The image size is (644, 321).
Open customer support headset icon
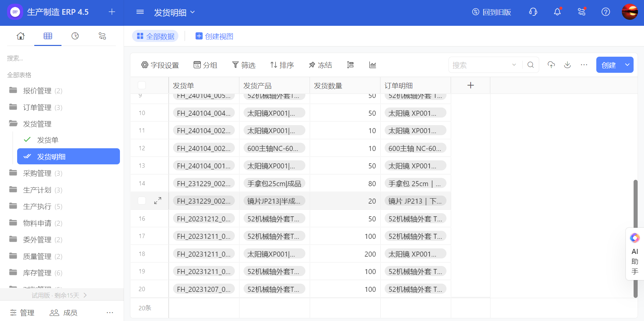(x=533, y=12)
